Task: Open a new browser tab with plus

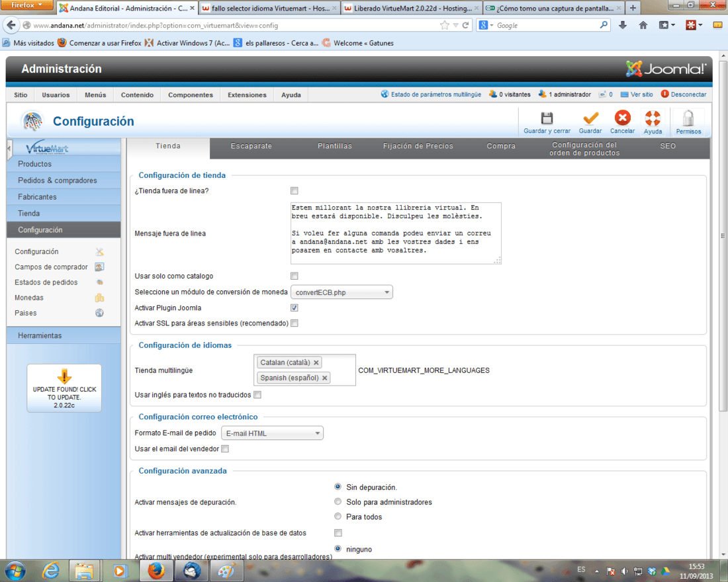Action: [x=632, y=8]
